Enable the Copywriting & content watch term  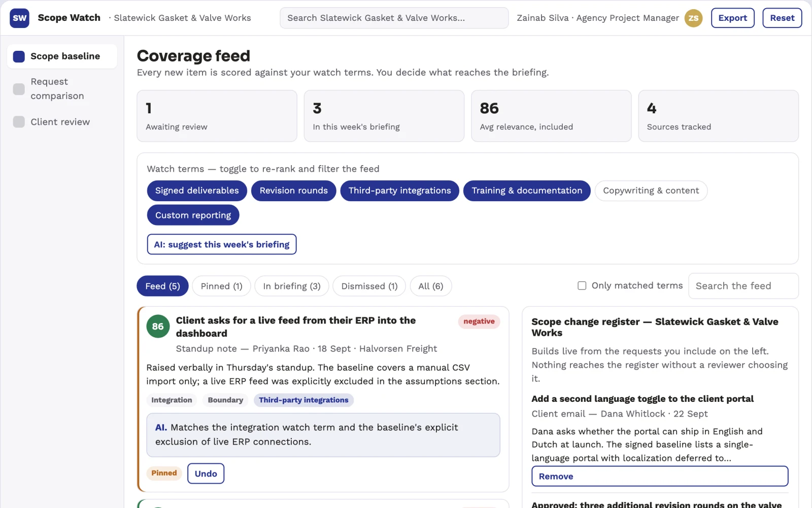651,190
